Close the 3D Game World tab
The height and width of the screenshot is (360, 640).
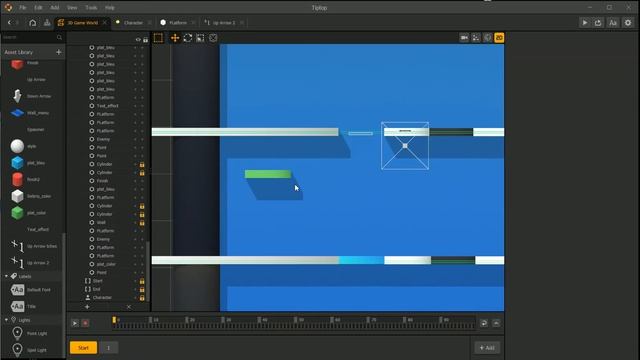[x=104, y=22]
